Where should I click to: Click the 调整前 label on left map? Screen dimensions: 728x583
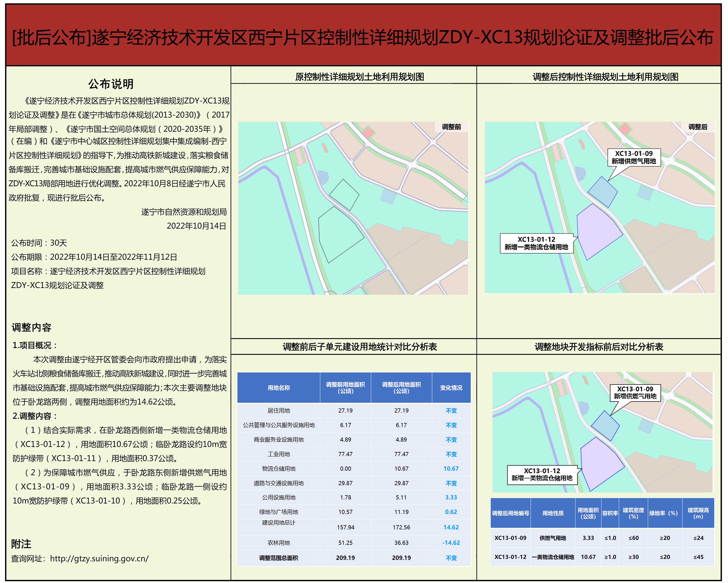(451, 127)
